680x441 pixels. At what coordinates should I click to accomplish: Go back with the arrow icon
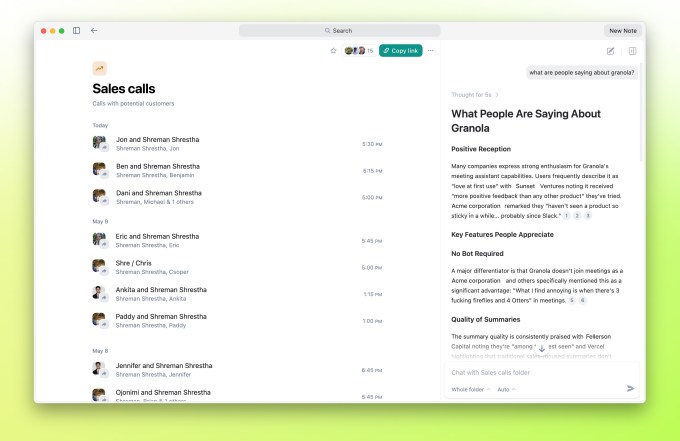pyautogui.click(x=94, y=30)
